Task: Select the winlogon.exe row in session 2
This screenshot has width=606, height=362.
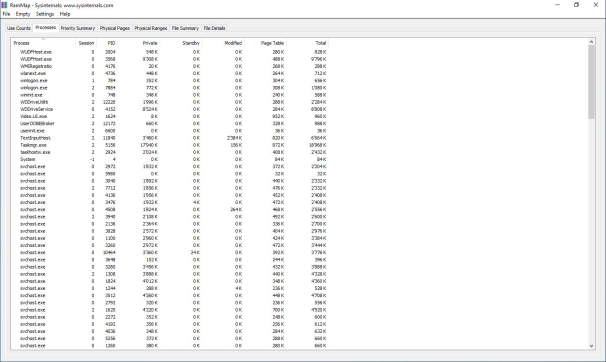Action: pyautogui.click(x=170, y=88)
